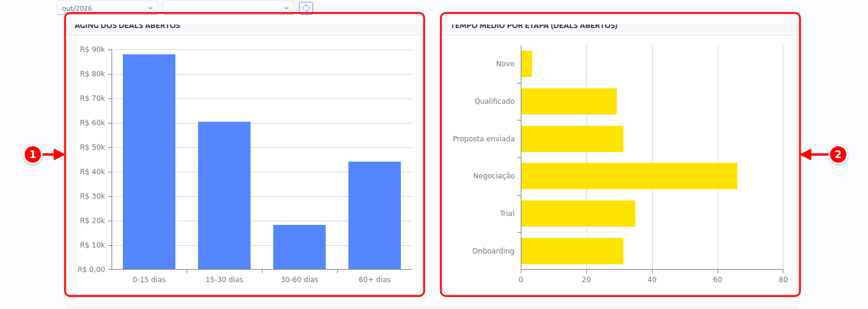Click the 'Trial' stage label
The height and width of the screenshot is (309, 868).
tap(507, 214)
